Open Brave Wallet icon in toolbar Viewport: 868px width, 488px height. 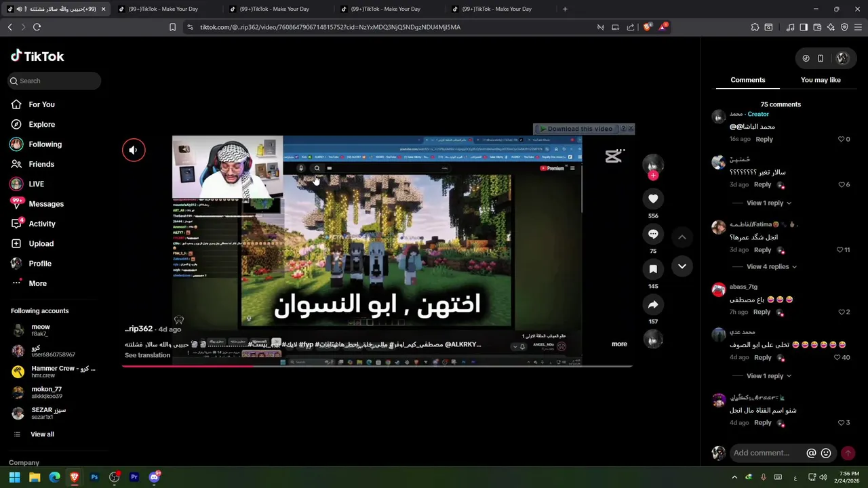pyautogui.click(x=817, y=27)
